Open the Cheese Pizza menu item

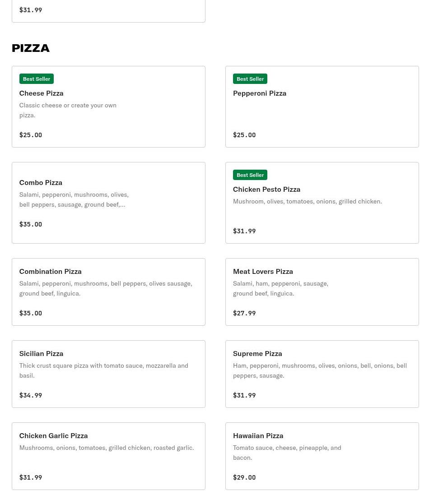pyautogui.click(x=41, y=93)
